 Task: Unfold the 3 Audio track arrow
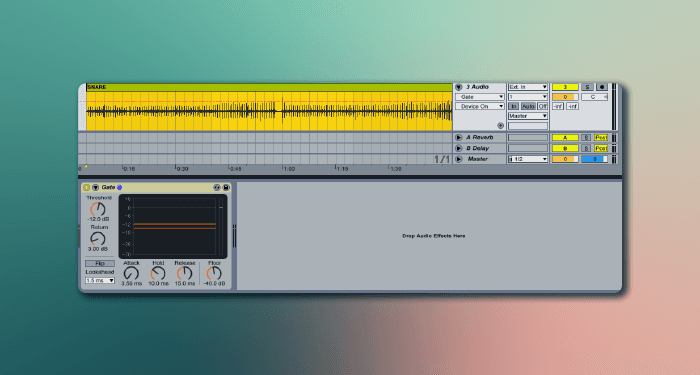point(458,87)
